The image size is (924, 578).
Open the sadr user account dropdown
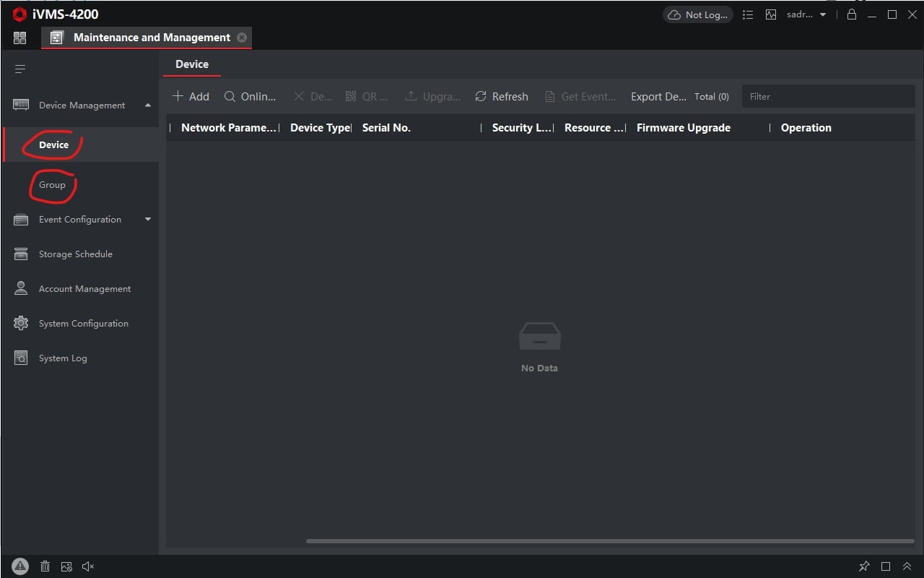point(806,14)
